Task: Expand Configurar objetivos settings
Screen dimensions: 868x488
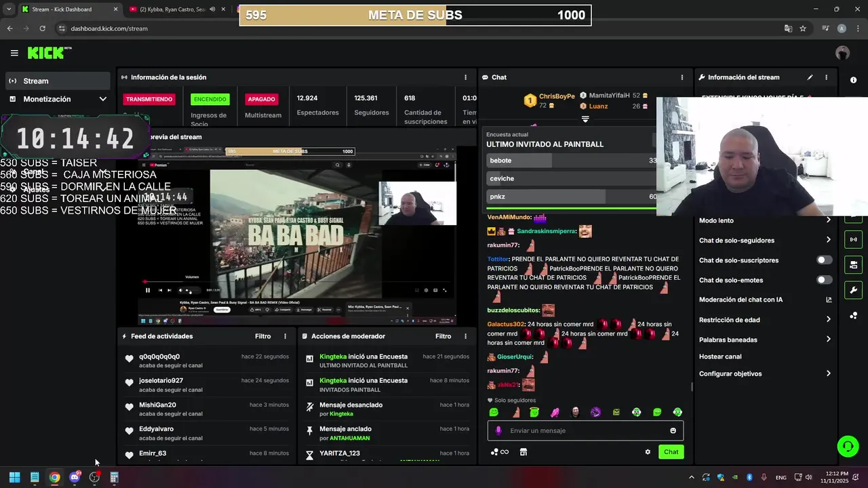Action: [x=765, y=373]
